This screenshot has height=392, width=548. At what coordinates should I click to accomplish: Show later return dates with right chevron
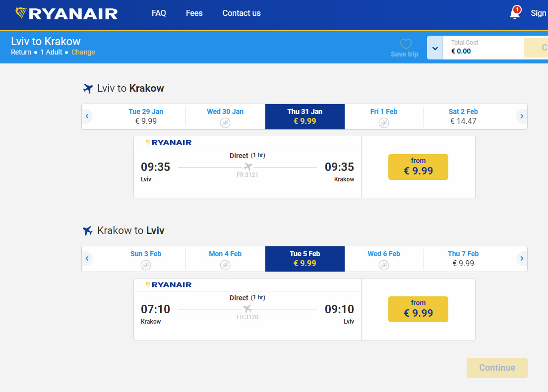[521, 259]
